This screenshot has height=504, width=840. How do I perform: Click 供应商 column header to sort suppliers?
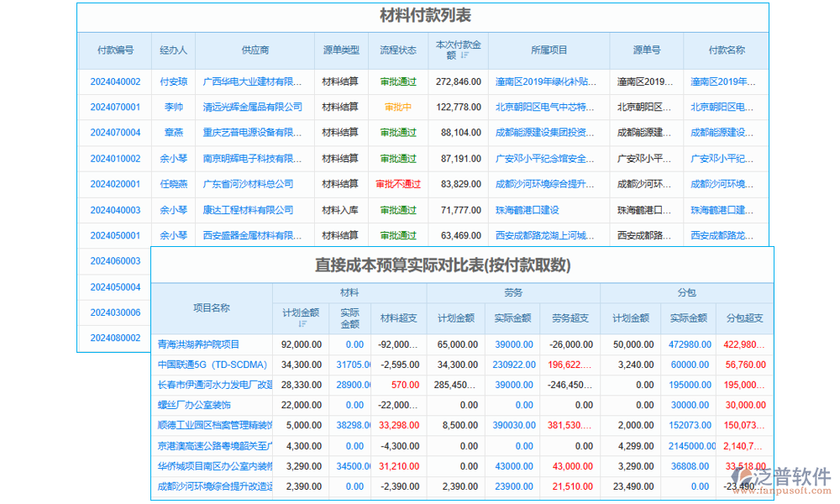point(255,50)
